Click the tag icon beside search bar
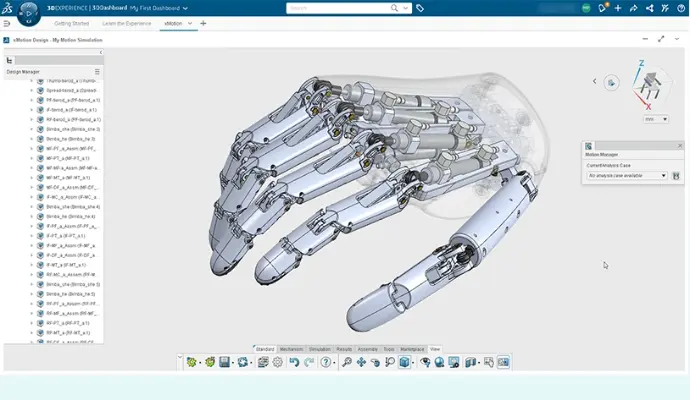 pos(420,8)
